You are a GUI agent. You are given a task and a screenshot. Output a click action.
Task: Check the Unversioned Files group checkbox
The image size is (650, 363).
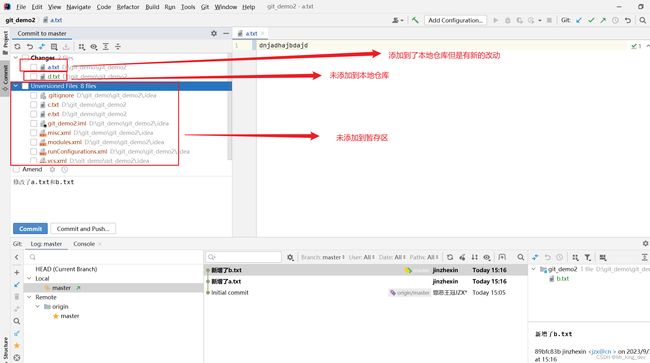(25, 86)
